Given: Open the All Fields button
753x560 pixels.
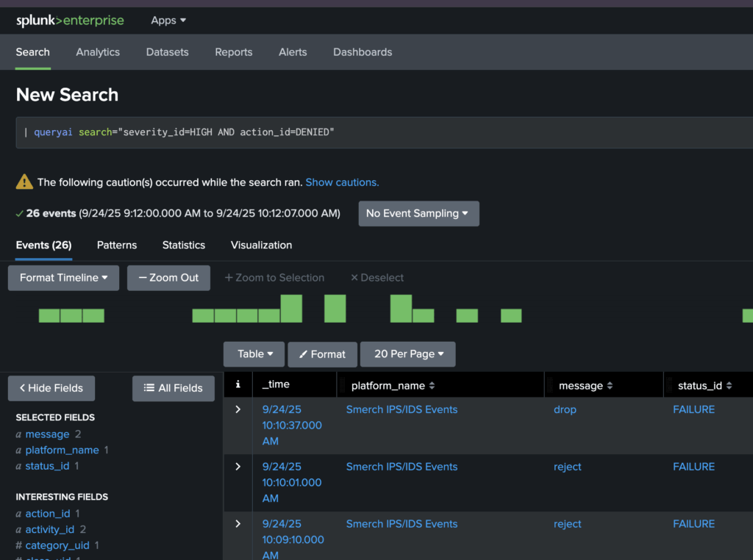Looking at the screenshot, I should pyautogui.click(x=174, y=388).
